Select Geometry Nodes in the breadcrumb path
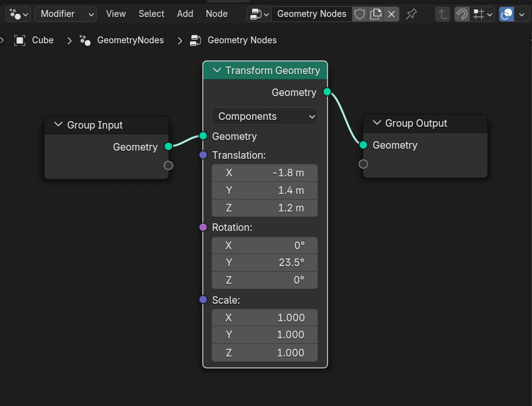 (x=242, y=40)
